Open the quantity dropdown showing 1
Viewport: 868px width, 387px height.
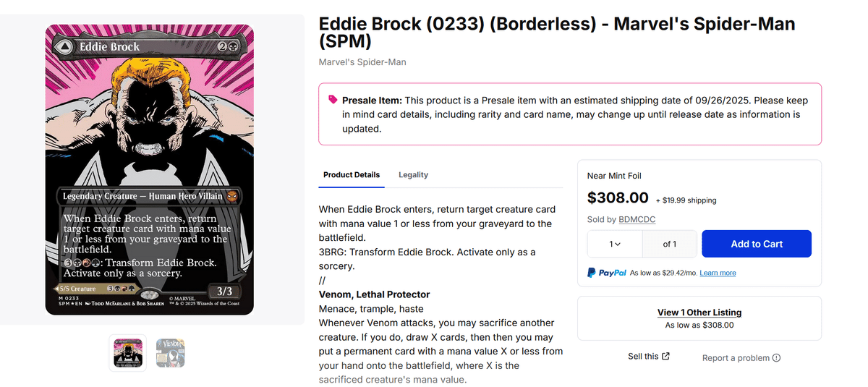point(615,244)
